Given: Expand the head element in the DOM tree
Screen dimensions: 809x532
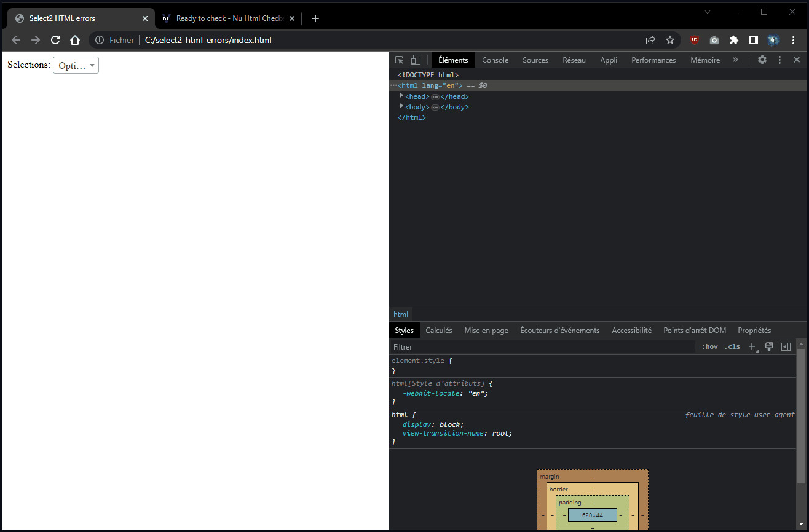Looking at the screenshot, I should point(401,96).
